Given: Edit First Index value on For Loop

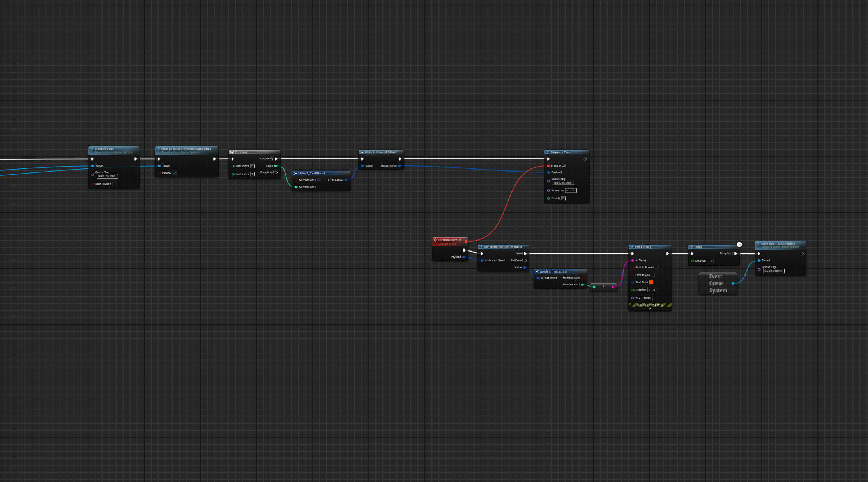Looking at the screenshot, I should coord(252,166).
